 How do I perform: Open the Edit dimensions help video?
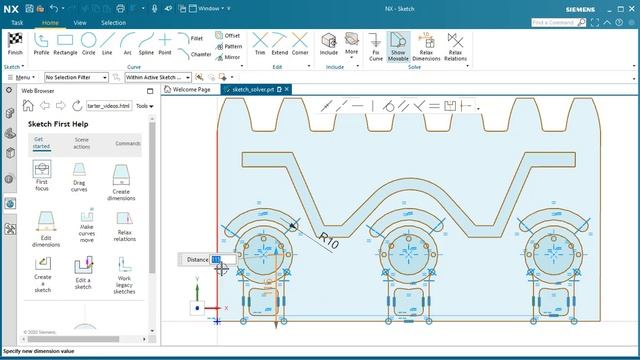pyautogui.click(x=46, y=229)
